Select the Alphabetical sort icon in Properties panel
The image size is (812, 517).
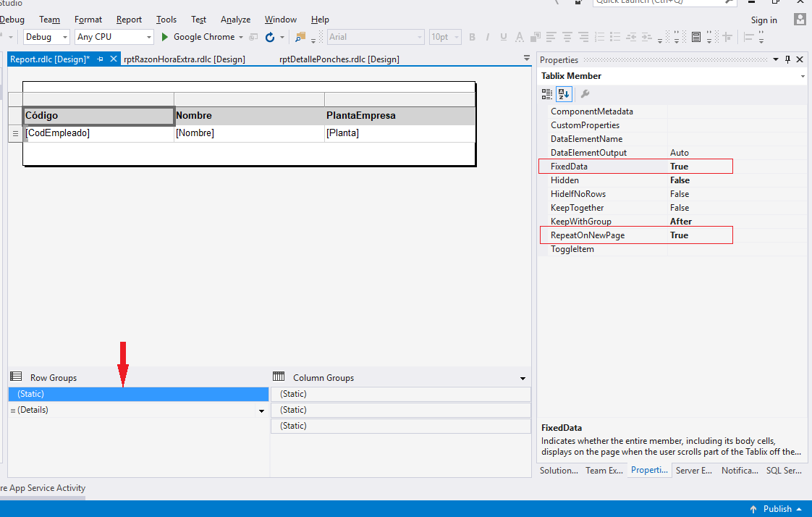564,93
